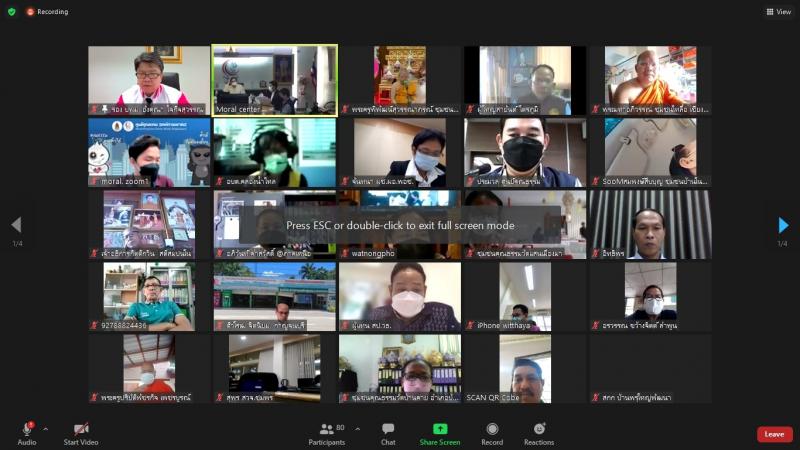This screenshot has height=450, width=800.
Task: Click the red Leave button
Action: click(774, 434)
